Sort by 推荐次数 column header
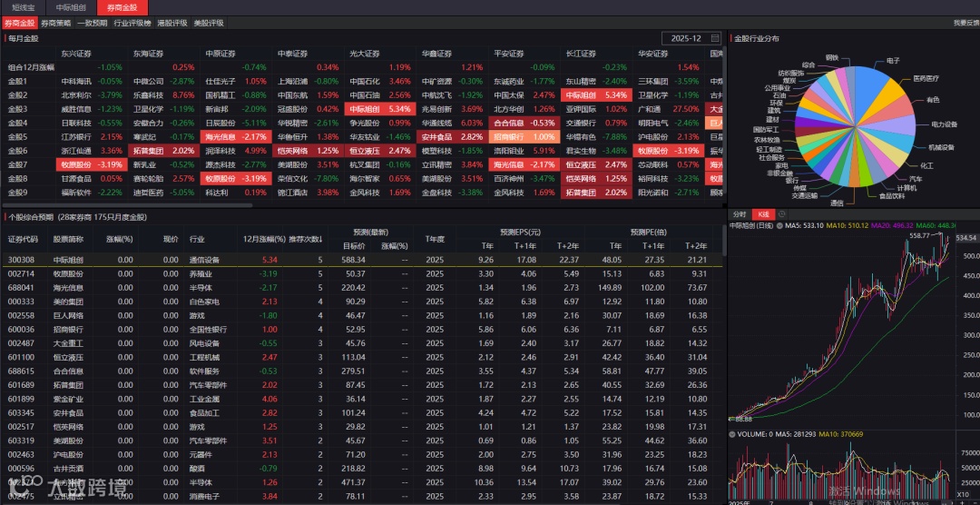The height and width of the screenshot is (505, 980). pos(306,239)
